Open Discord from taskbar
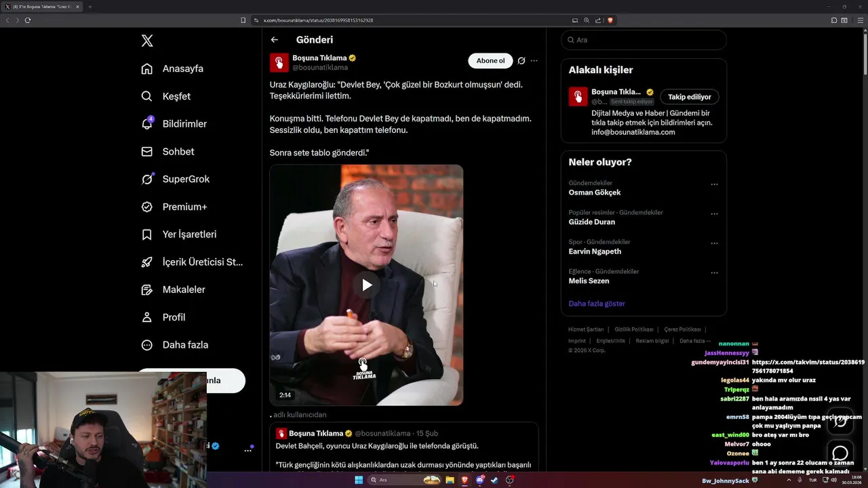Image resolution: width=868 pixels, height=488 pixels. point(480,480)
